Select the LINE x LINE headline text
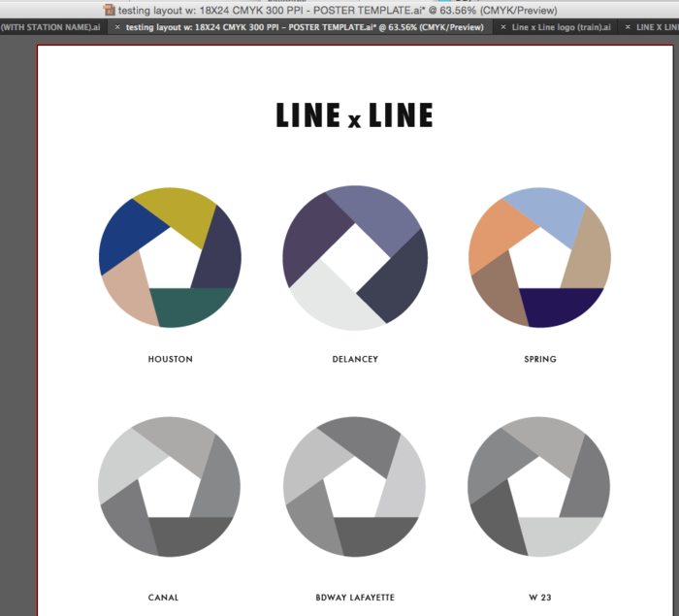Screen dimensions: 679x616 [x=354, y=115]
